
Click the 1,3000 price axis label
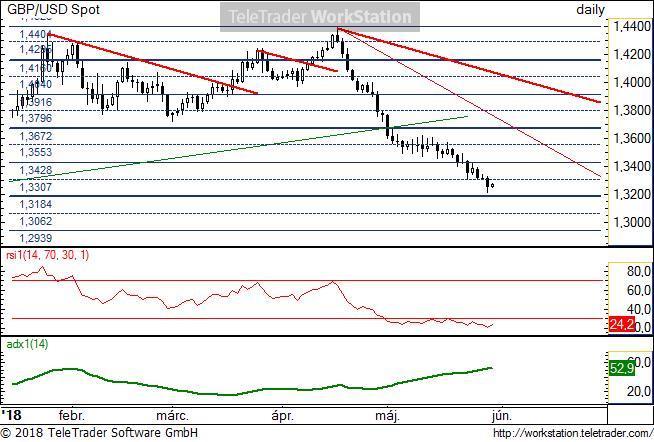631,222
